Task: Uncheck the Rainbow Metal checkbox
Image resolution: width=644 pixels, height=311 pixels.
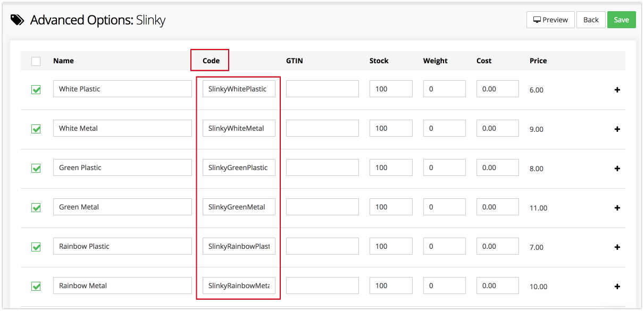Action: (36, 286)
